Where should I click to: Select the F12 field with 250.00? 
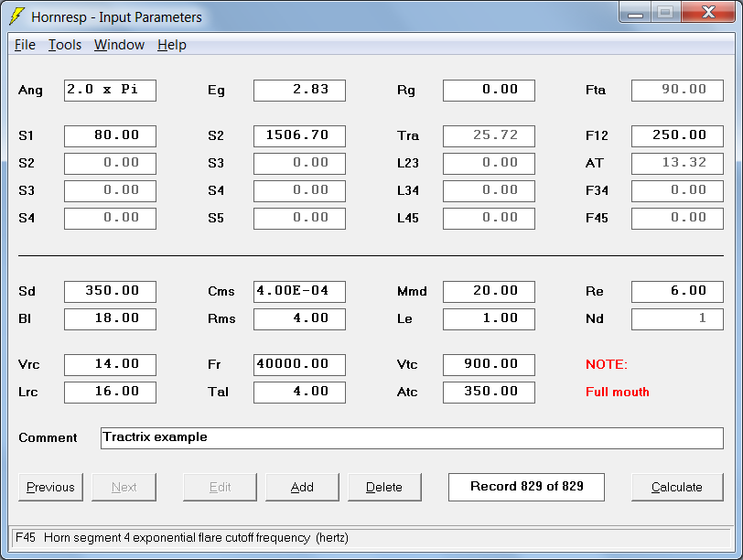click(x=677, y=136)
